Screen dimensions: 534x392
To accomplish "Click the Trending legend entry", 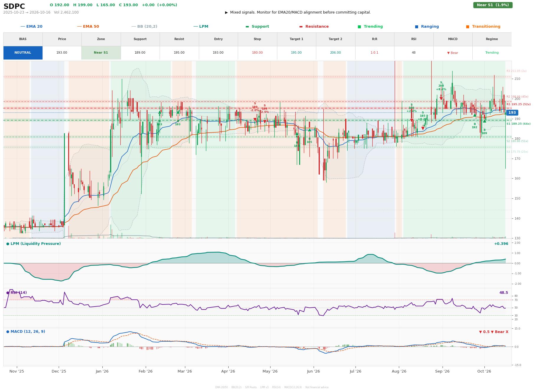I will [370, 27].
